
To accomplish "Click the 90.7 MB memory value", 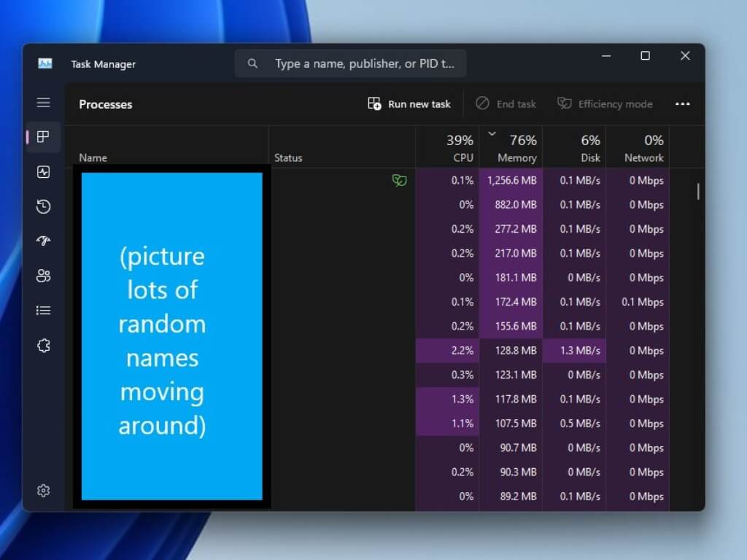I will pos(519,448).
